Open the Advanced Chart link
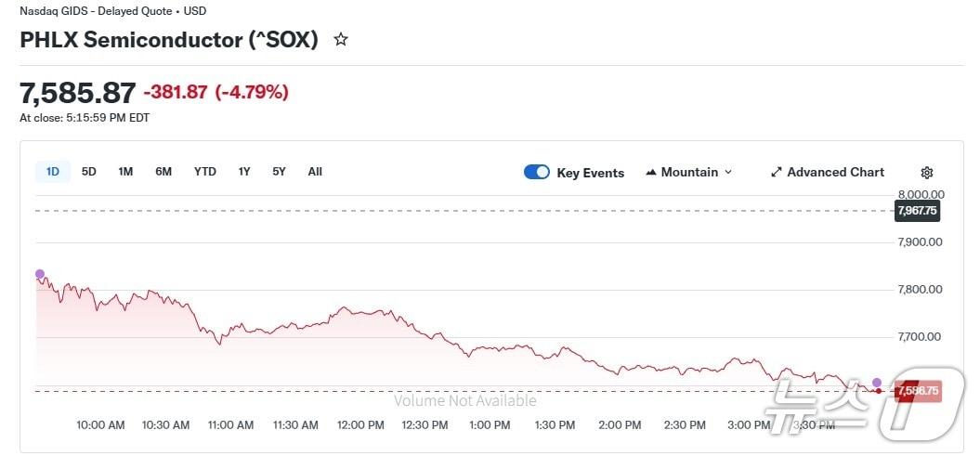The width and height of the screenshot is (980, 456). coord(835,173)
